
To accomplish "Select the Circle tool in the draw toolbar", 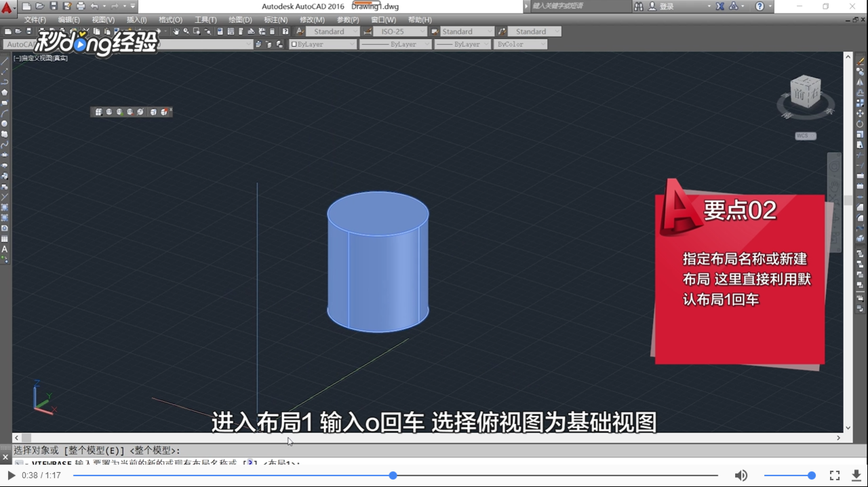I will [x=5, y=123].
